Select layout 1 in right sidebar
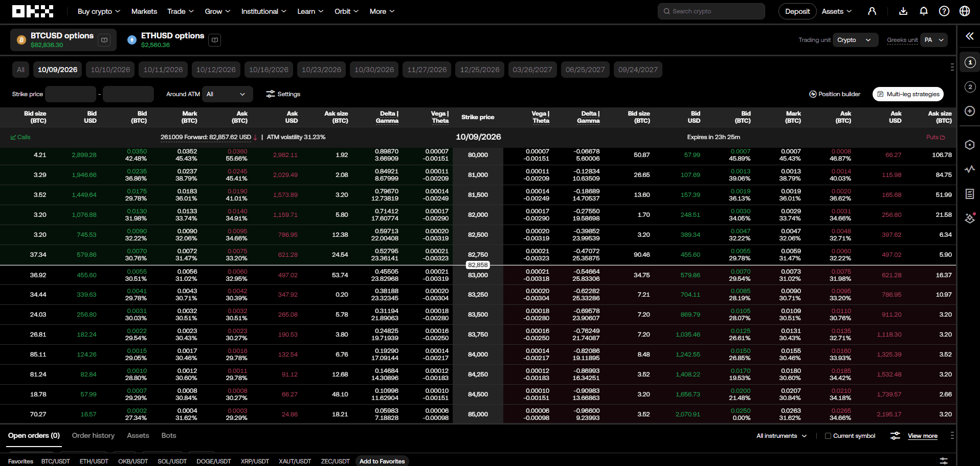Image resolution: width=980 pixels, height=466 pixels. [x=970, y=62]
